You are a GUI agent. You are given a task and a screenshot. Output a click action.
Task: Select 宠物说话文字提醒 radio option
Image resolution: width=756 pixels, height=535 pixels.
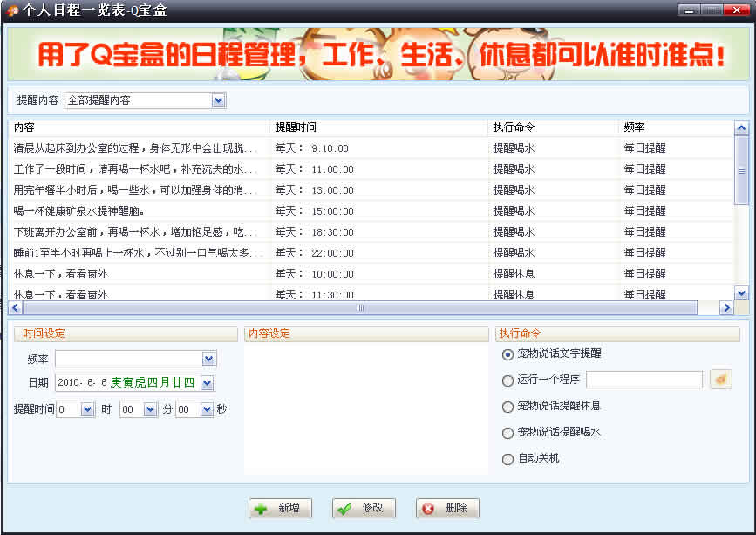click(507, 354)
